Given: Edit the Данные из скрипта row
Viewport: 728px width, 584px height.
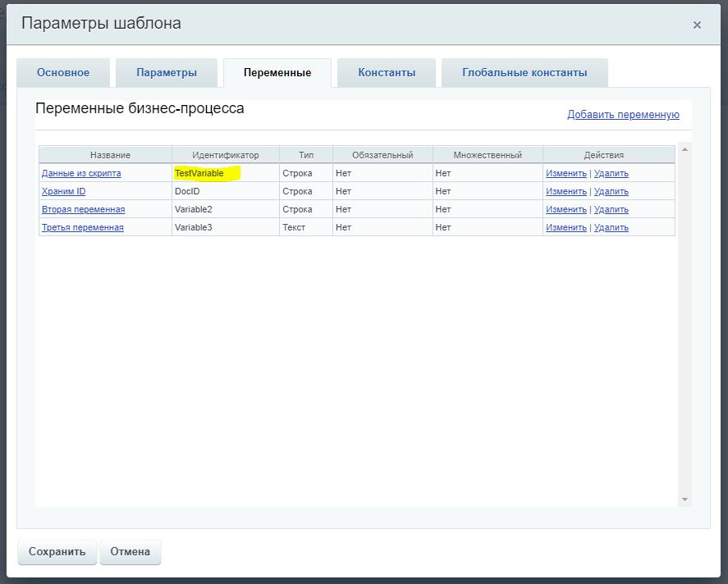Looking at the screenshot, I should pos(566,173).
